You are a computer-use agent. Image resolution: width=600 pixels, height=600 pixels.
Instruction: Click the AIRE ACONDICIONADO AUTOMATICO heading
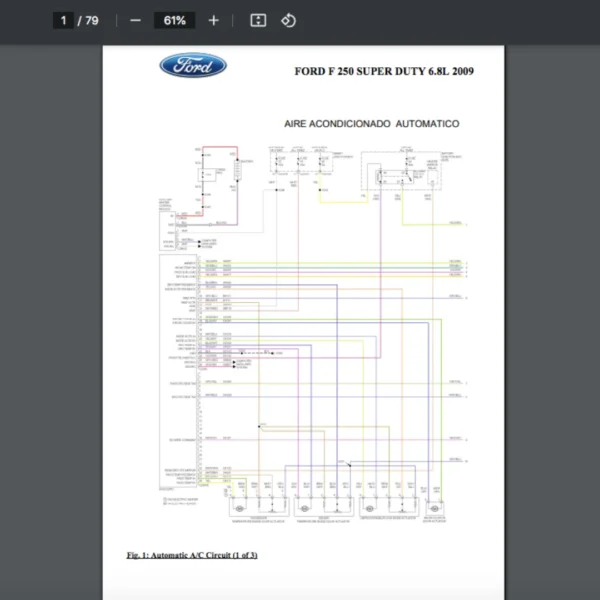pyautogui.click(x=371, y=124)
